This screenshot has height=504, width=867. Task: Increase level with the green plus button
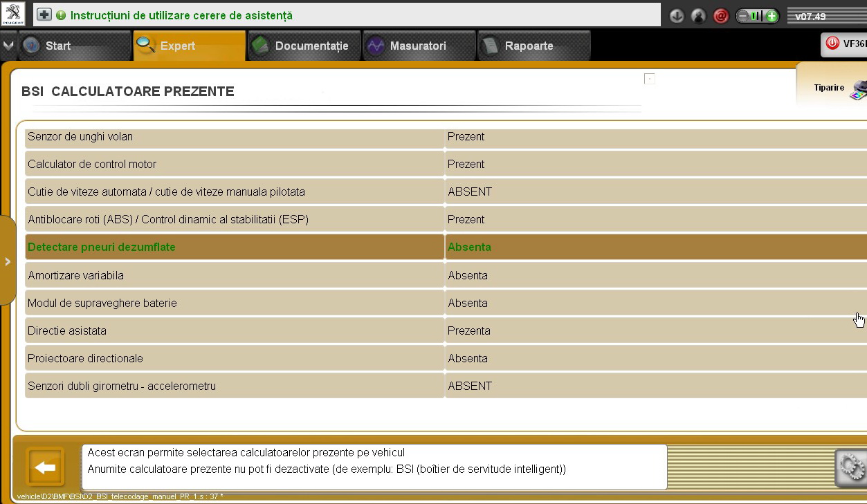point(772,16)
